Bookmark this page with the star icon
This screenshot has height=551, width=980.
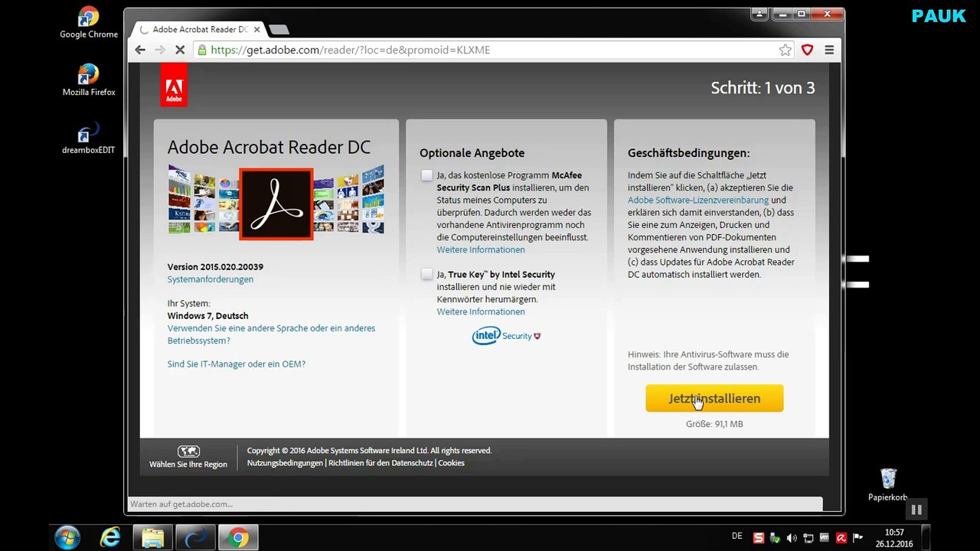point(786,50)
